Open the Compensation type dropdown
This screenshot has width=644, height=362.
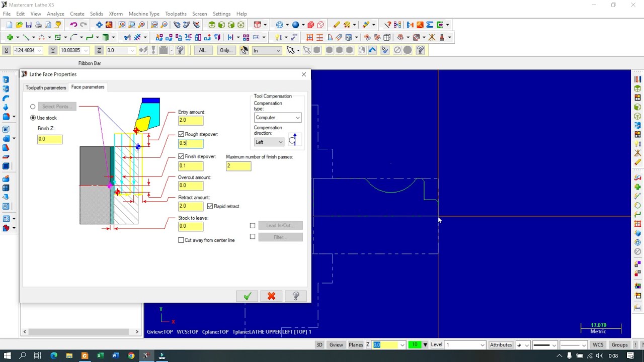(x=278, y=118)
